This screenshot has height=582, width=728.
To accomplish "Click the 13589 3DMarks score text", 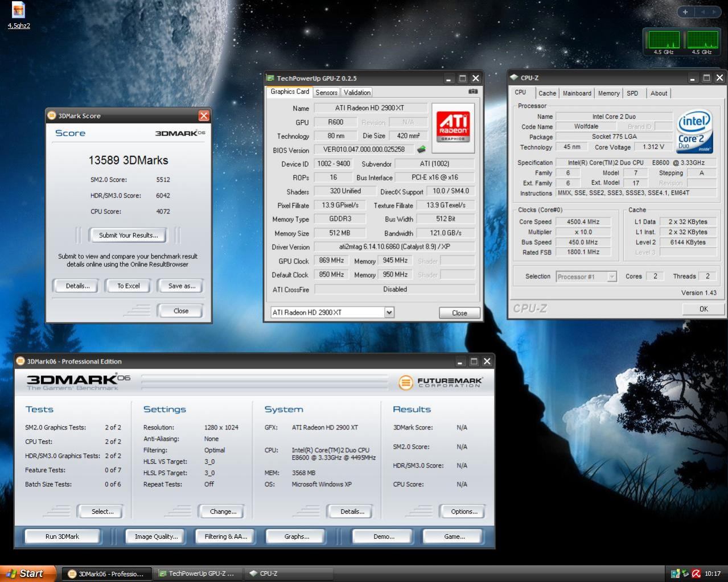I will [128, 160].
